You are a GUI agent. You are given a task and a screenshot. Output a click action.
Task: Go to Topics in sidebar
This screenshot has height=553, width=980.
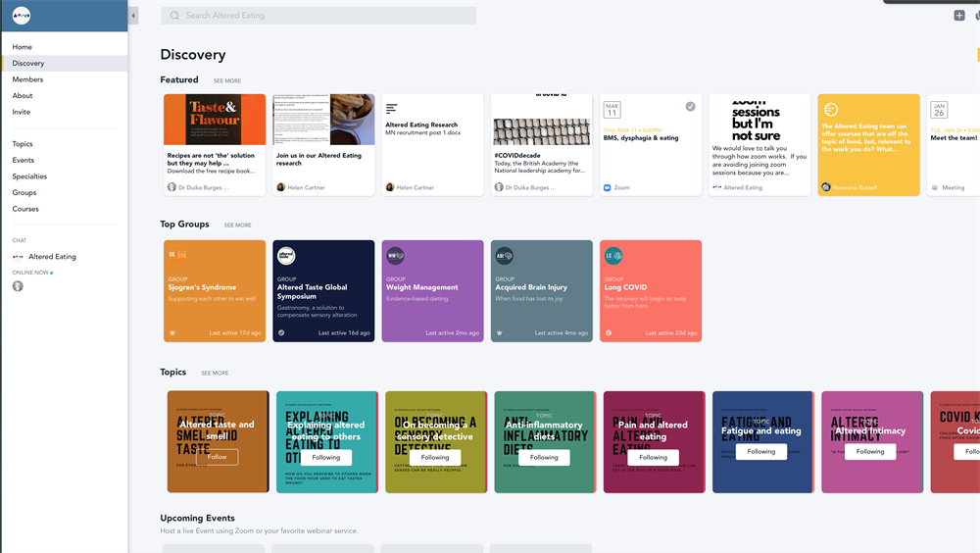click(23, 144)
